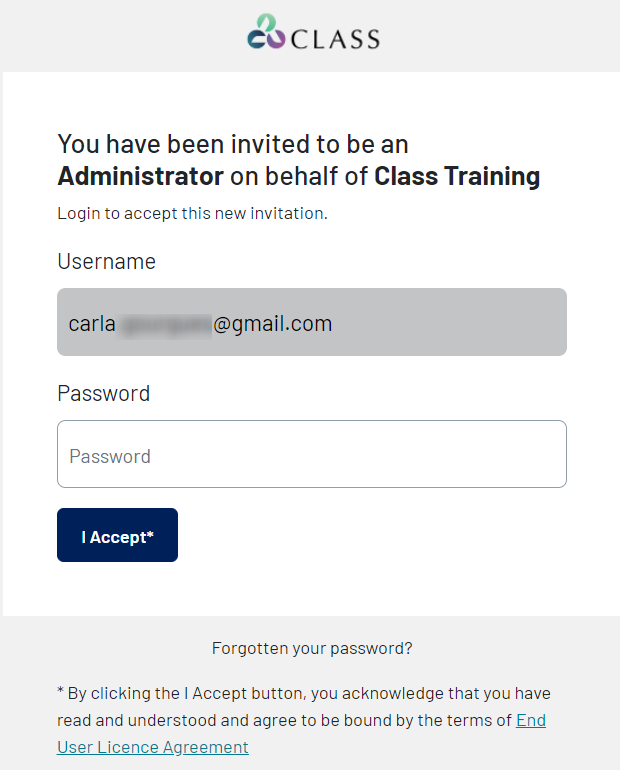Click the carla text in username field
620x770 pixels.
pyautogui.click(x=92, y=324)
